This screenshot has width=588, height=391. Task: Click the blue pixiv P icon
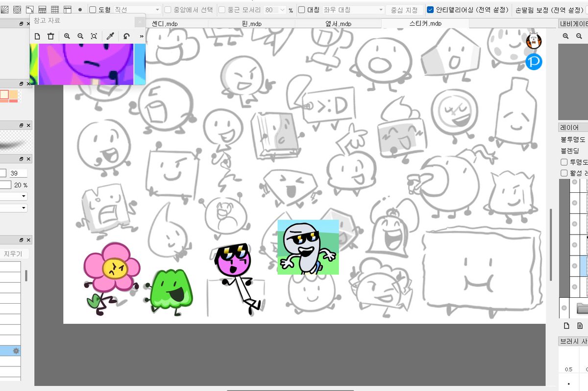[x=534, y=62]
